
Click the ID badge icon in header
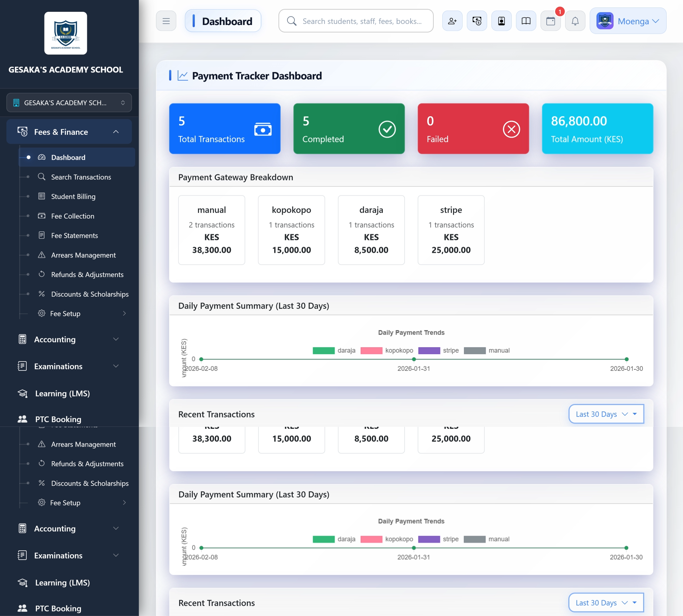[x=501, y=21]
